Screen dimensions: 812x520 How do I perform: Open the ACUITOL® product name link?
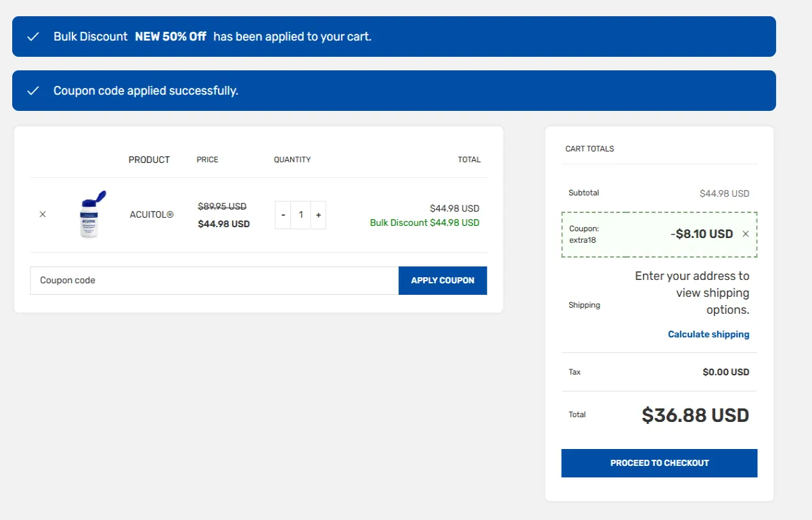[x=152, y=214]
